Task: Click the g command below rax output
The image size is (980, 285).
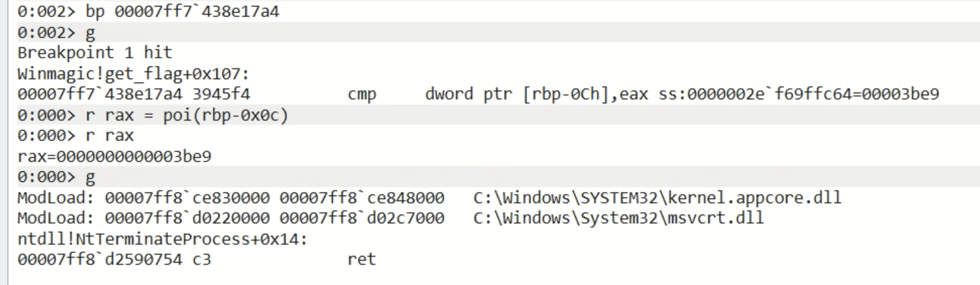Action: click(x=90, y=177)
